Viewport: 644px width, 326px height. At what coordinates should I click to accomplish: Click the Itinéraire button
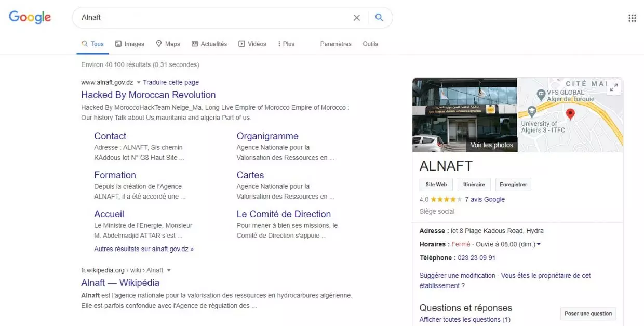point(474,185)
